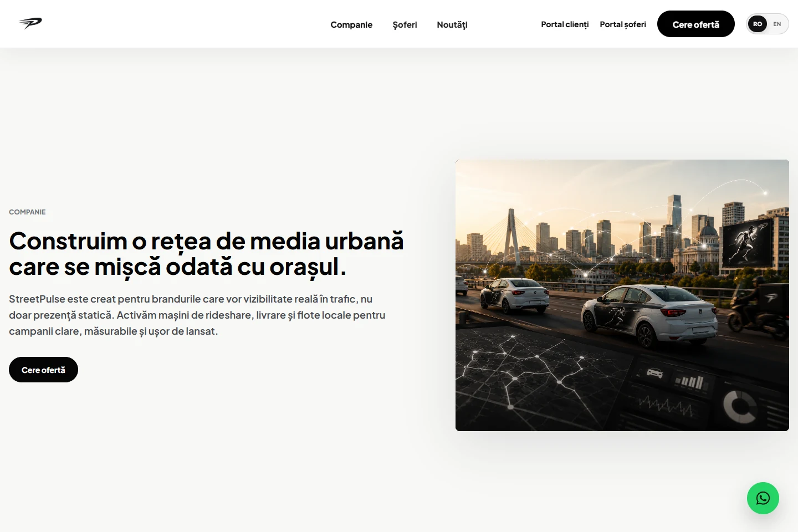Image resolution: width=798 pixels, height=532 pixels.
Task: Switch language to RO
Action: [x=758, y=24]
